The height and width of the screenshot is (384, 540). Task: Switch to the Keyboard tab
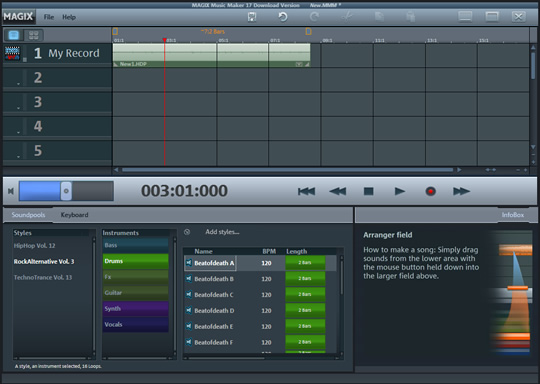coord(74,215)
